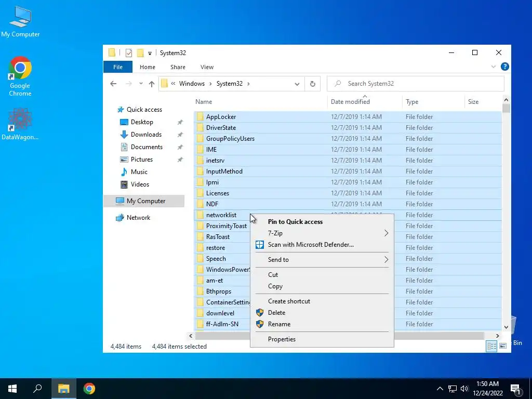Choose Properties from context menu
532x399 pixels.
click(322, 339)
